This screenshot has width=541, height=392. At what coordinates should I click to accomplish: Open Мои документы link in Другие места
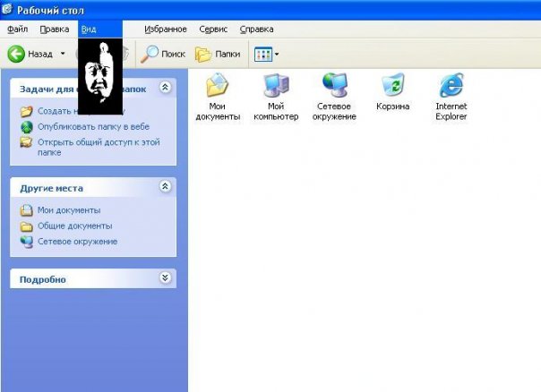click(69, 210)
